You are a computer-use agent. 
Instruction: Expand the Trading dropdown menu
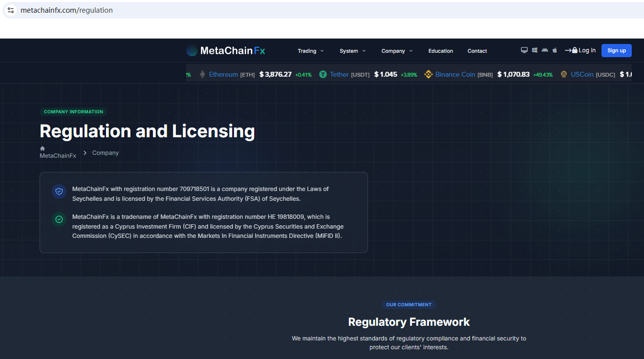[x=310, y=51]
